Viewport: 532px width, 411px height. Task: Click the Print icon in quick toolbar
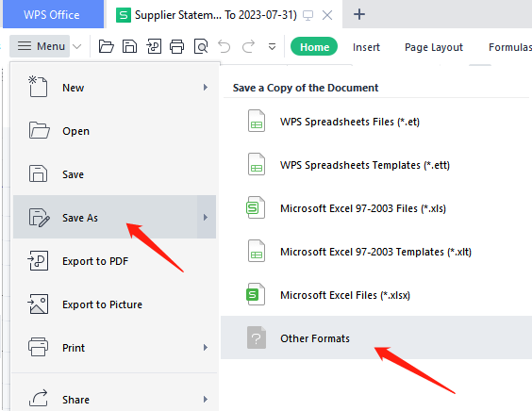pyautogui.click(x=176, y=46)
